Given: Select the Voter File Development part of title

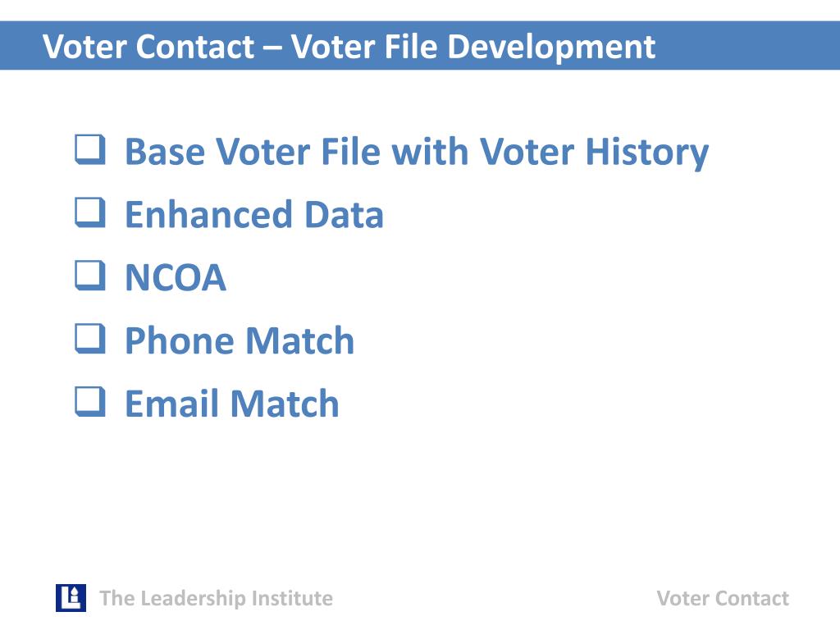Looking at the screenshot, I should click(473, 47).
